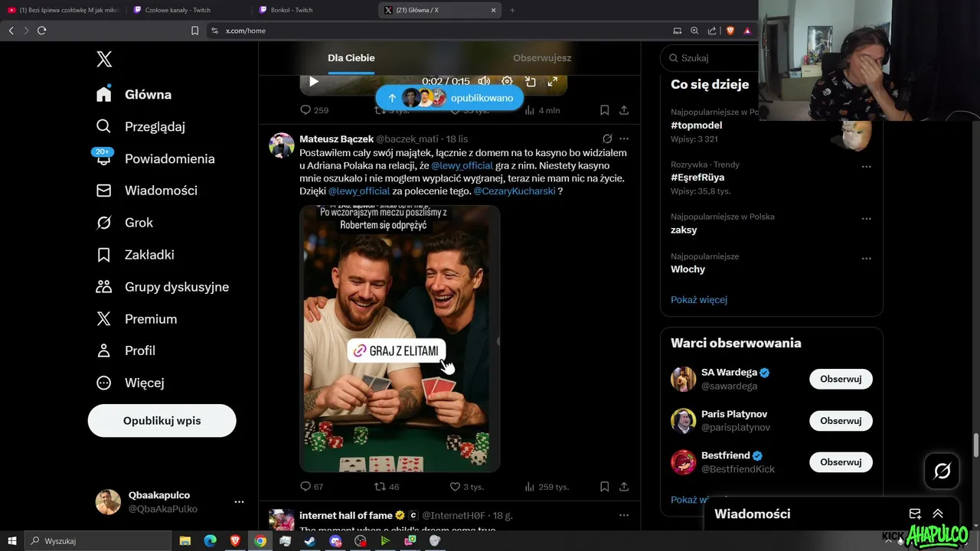
Task: Click the blue opublikowano new posts pill
Action: click(449, 98)
